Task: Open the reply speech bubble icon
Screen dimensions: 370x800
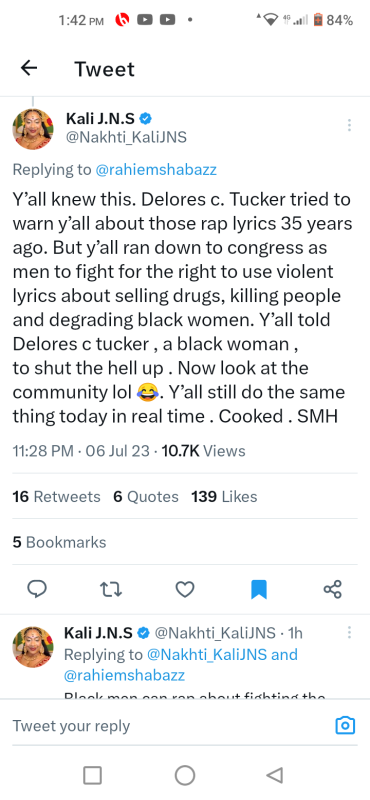Action: tap(37, 590)
